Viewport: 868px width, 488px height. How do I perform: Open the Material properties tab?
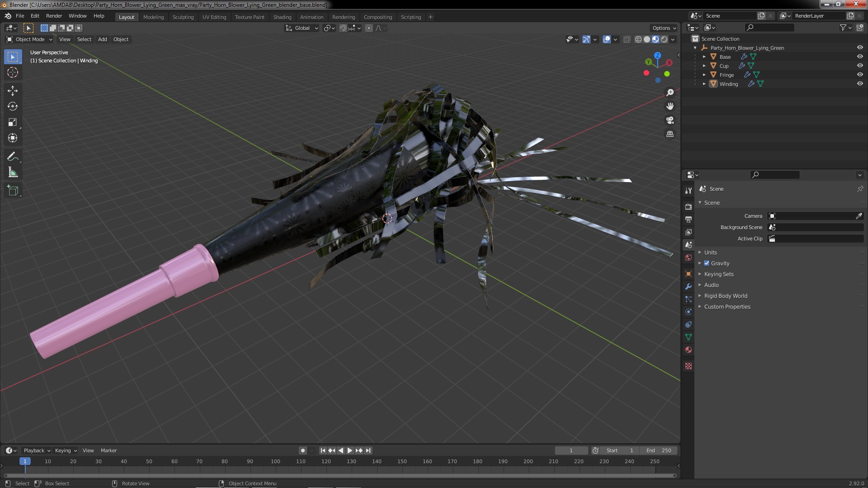689,350
